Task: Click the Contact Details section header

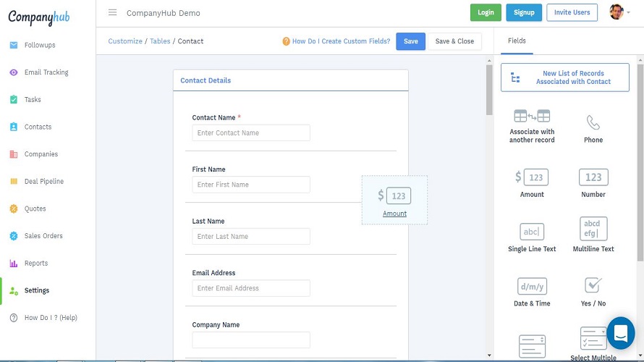Action: tap(291, 80)
